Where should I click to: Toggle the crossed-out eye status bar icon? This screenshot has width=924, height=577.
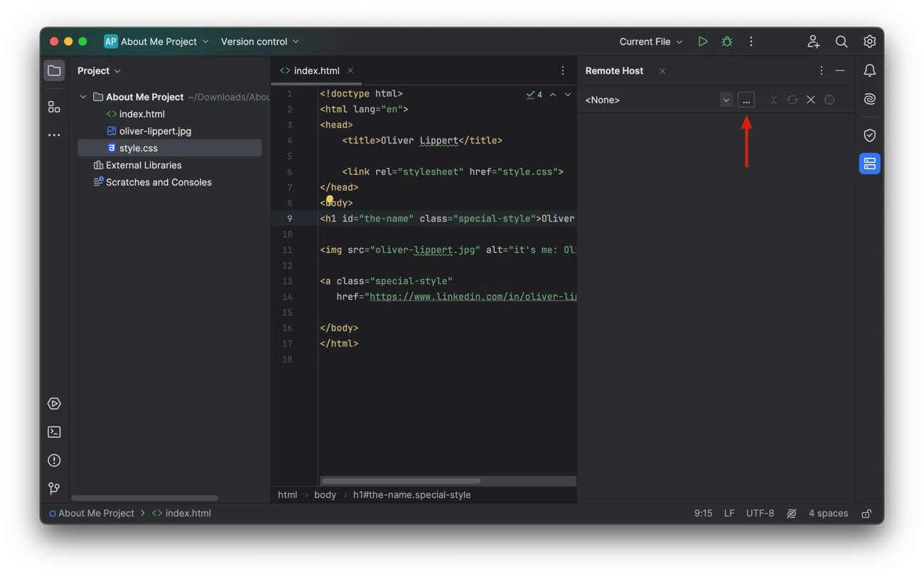[x=791, y=513]
